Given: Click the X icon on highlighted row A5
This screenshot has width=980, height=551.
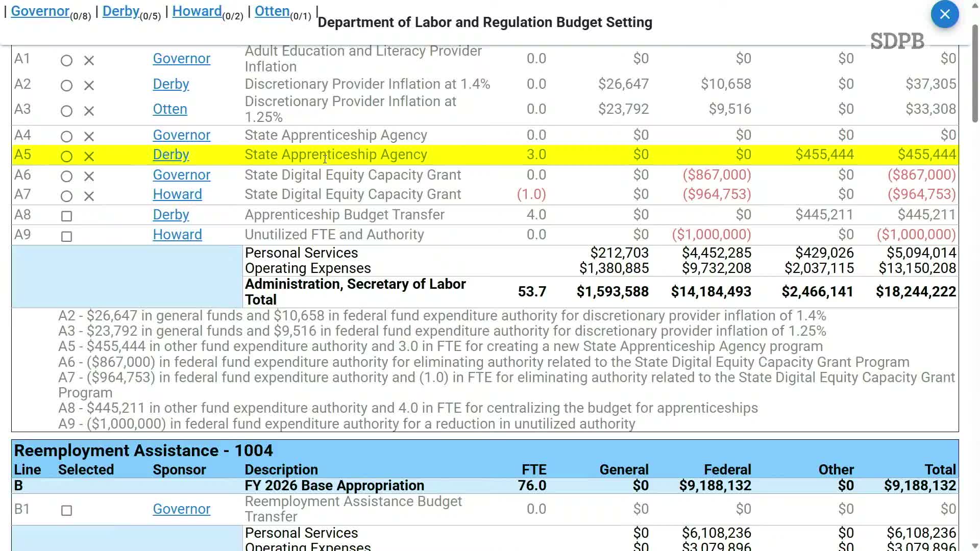Looking at the screenshot, I should [x=89, y=157].
